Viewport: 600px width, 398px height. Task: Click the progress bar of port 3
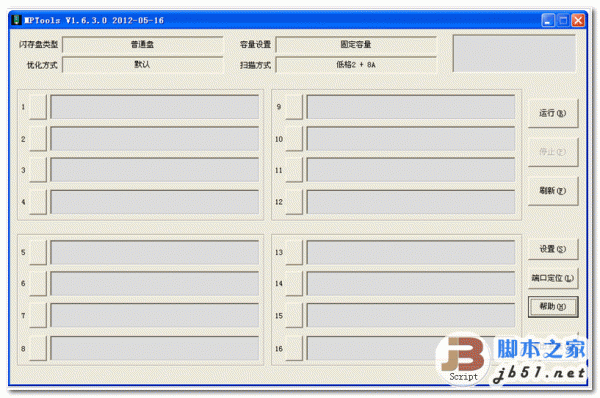coord(155,170)
